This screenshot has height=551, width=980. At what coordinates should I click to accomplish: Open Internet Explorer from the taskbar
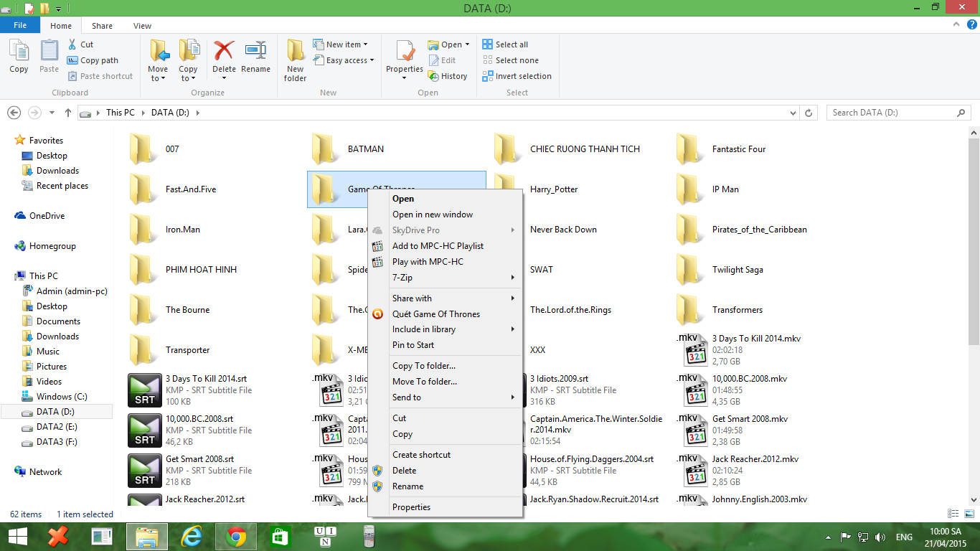click(192, 537)
